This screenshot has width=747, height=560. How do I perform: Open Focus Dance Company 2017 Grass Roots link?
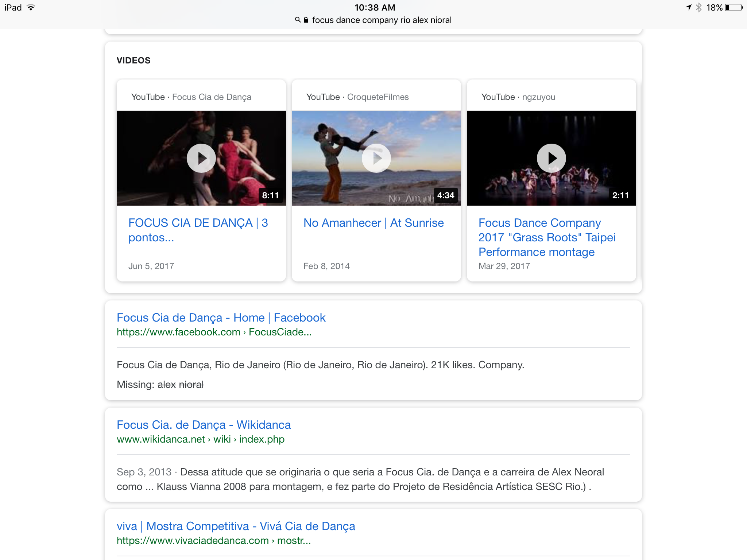click(x=547, y=237)
